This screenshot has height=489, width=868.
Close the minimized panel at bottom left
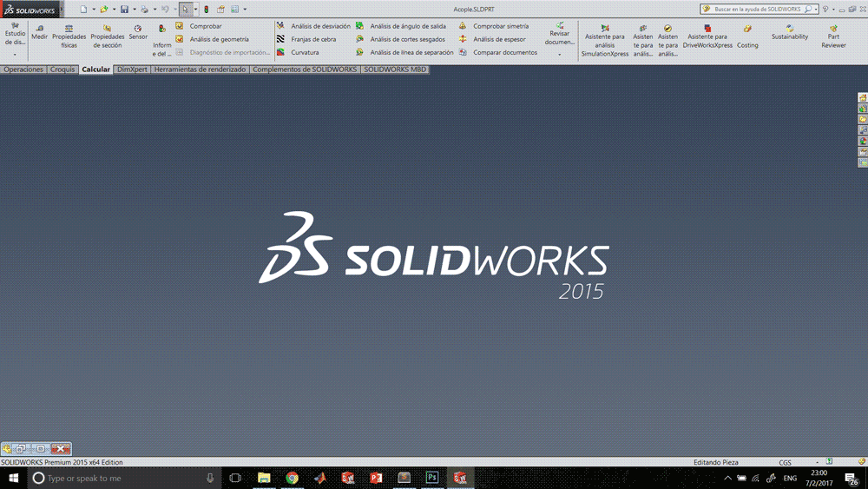point(61,449)
